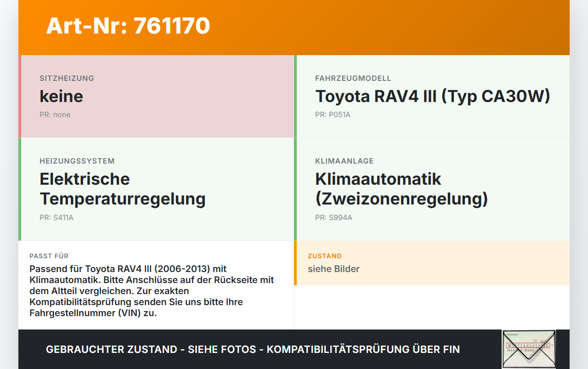Click the 'Art-Nr: 761170' heading
Screen dimensions: 588x369
(x=128, y=26)
